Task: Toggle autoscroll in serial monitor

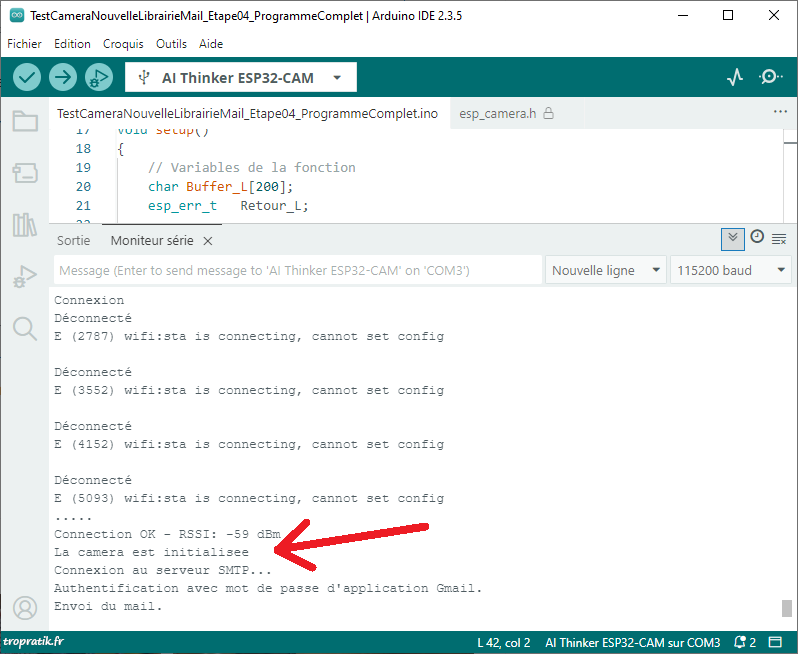Action: tap(733, 238)
